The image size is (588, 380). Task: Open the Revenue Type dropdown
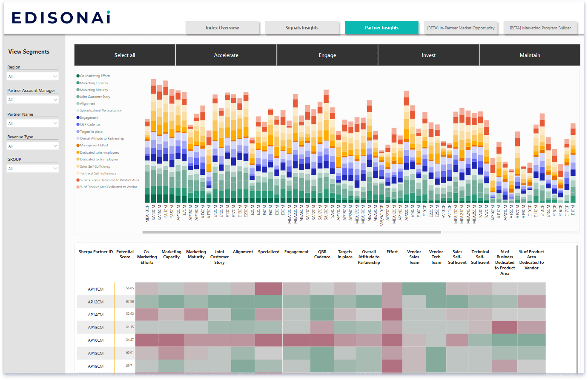coord(33,146)
